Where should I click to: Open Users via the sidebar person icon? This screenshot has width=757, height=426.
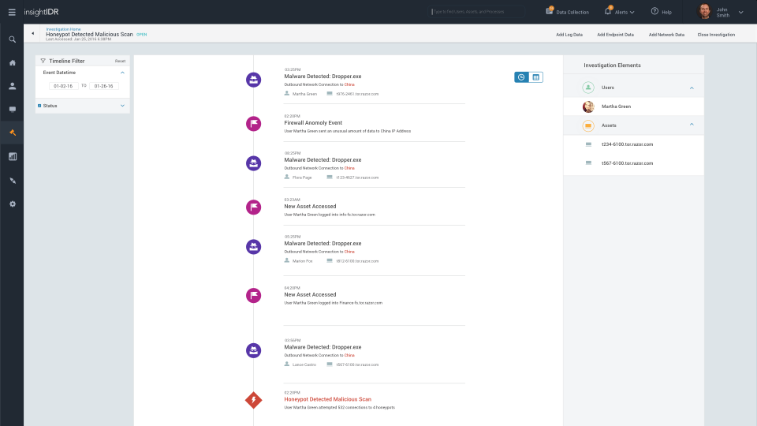(x=12, y=86)
